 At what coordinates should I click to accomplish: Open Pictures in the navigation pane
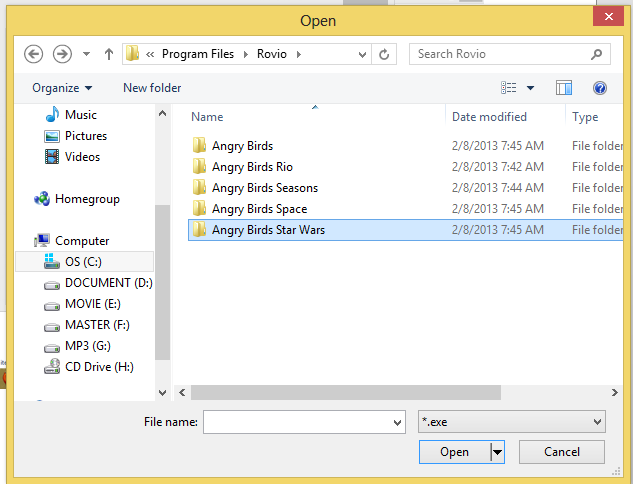coord(75,136)
